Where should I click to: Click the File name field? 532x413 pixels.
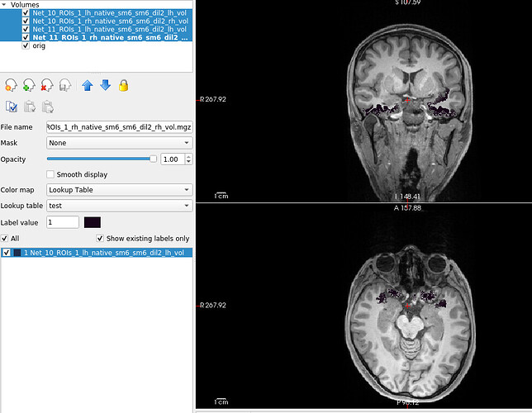(120, 127)
